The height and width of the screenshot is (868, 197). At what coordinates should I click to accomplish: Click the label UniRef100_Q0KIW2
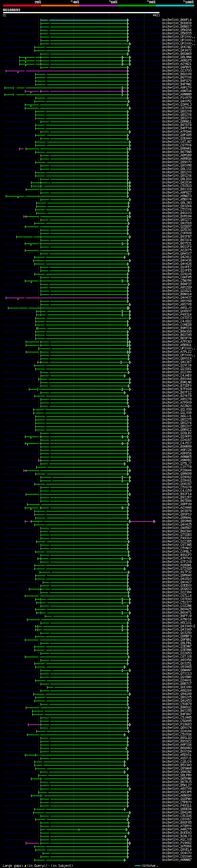[176, 47]
